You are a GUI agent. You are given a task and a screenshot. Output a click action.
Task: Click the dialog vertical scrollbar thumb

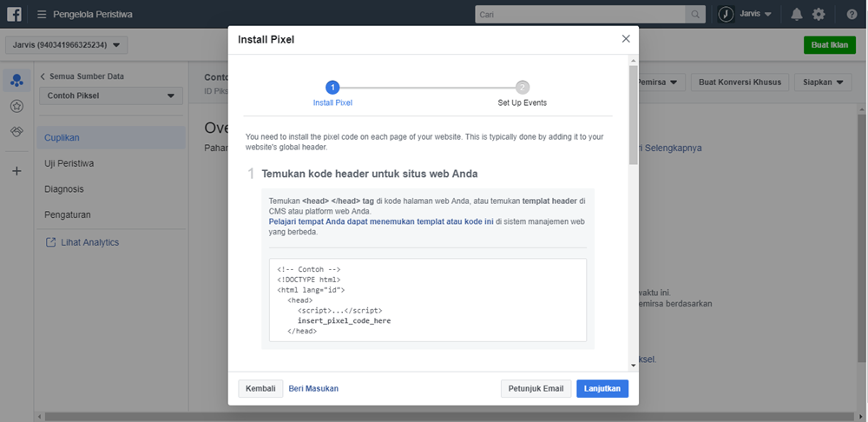click(x=634, y=115)
